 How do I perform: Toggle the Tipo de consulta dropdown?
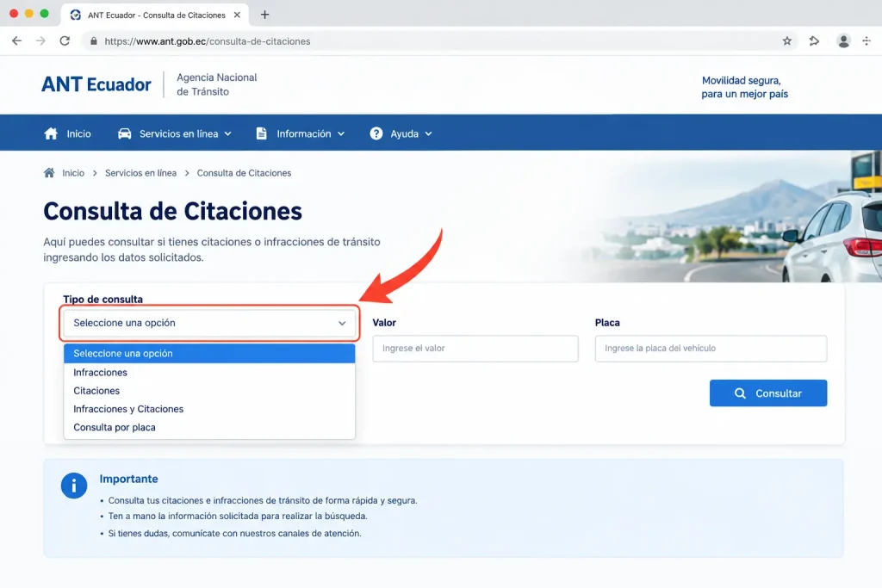pos(209,323)
